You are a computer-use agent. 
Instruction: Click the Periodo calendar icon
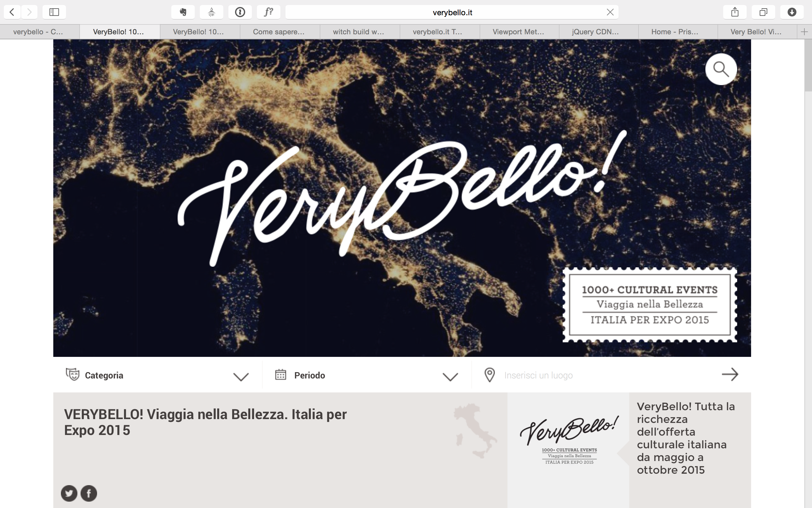(280, 374)
